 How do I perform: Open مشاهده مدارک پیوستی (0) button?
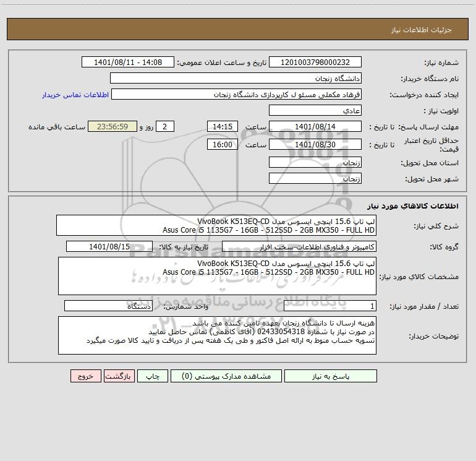tap(226, 376)
